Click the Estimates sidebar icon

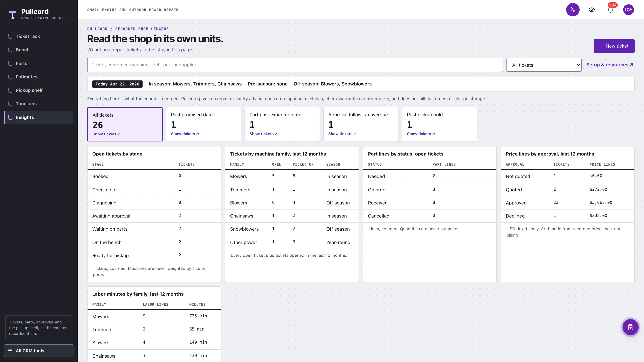tap(10, 77)
